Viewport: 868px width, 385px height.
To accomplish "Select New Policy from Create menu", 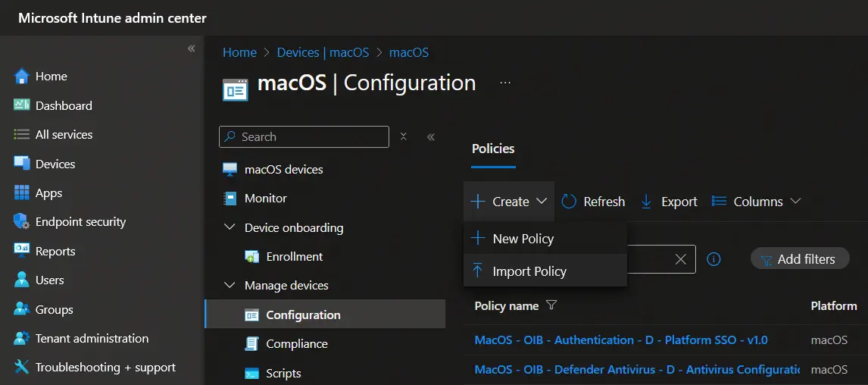I will tap(523, 239).
